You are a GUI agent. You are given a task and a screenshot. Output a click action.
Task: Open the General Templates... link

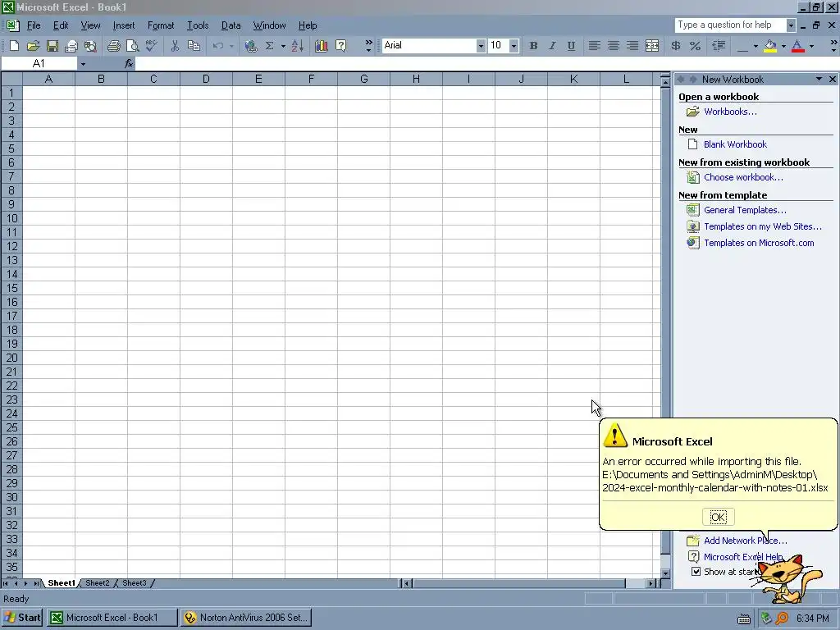(x=745, y=210)
